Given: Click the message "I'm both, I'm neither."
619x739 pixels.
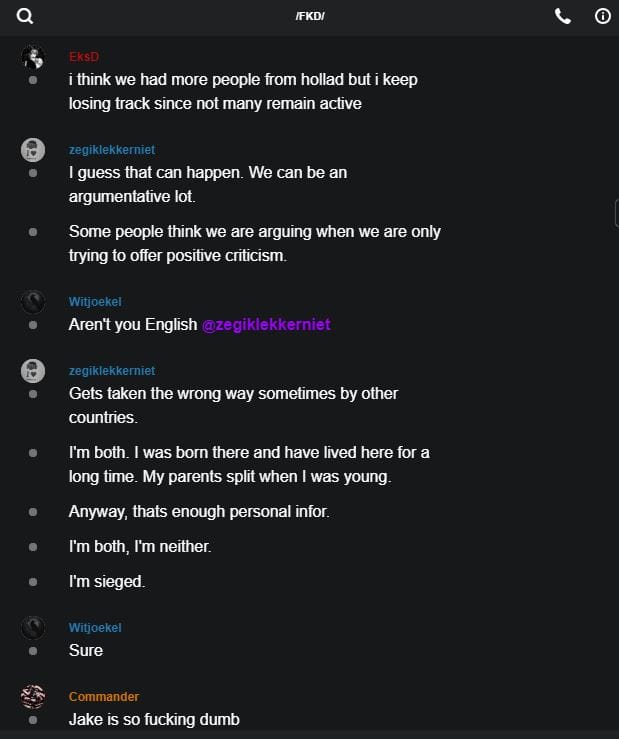Looking at the screenshot, I should [140, 546].
